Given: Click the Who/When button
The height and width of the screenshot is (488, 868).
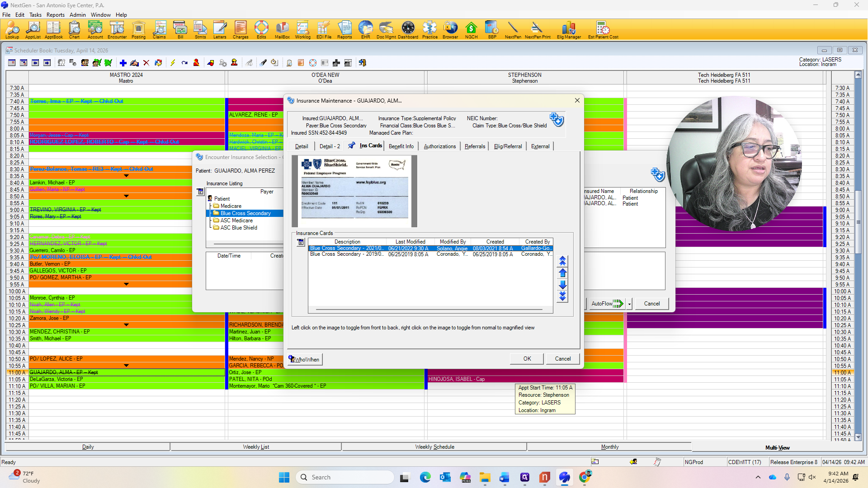Looking at the screenshot, I should (x=305, y=359).
